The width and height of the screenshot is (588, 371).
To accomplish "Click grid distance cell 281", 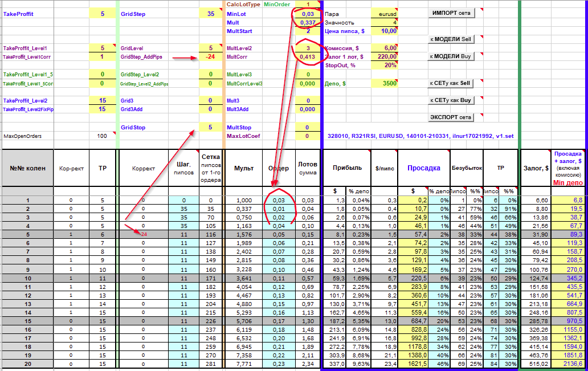I will click(211, 364).
